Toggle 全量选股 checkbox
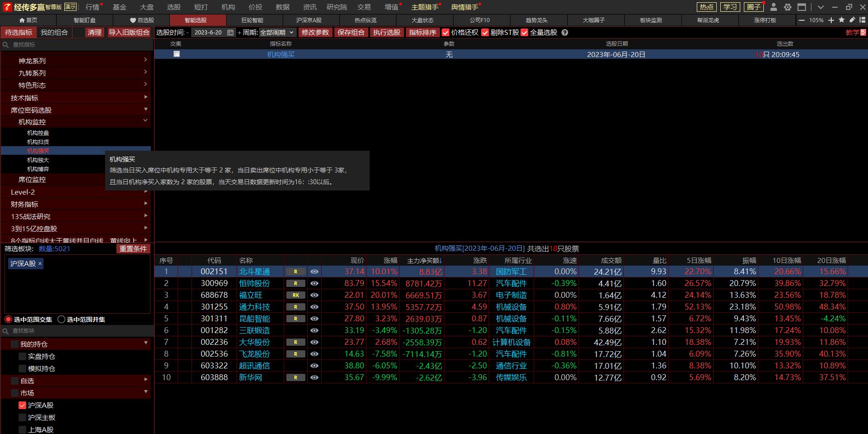 525,33
